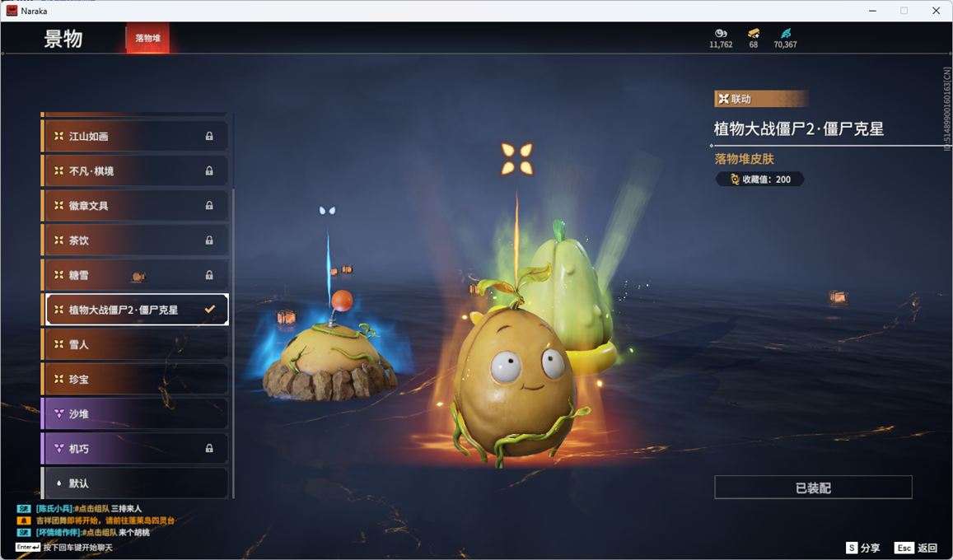Minimize the Naraka window
953x560 pixels.
click(x=873, y=11)
